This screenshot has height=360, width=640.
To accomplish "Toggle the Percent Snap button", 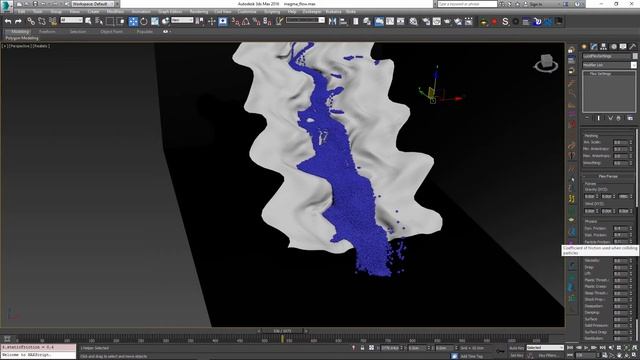I will tap(257, 21).
